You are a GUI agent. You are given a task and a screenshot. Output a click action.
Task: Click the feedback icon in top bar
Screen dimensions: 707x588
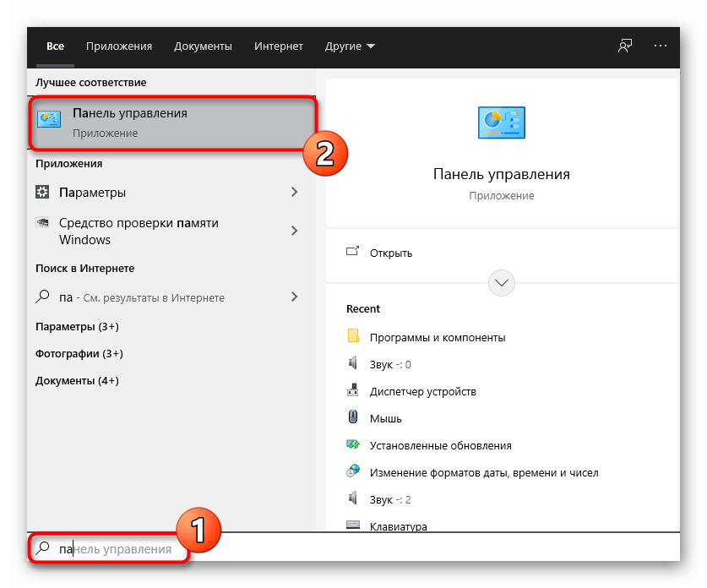tap(624, 46)
